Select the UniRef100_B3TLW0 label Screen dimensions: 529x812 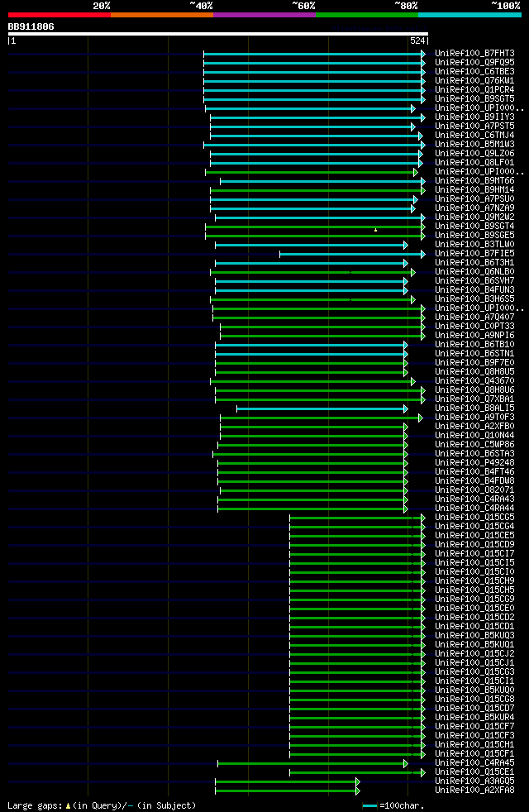pos(474,245)
